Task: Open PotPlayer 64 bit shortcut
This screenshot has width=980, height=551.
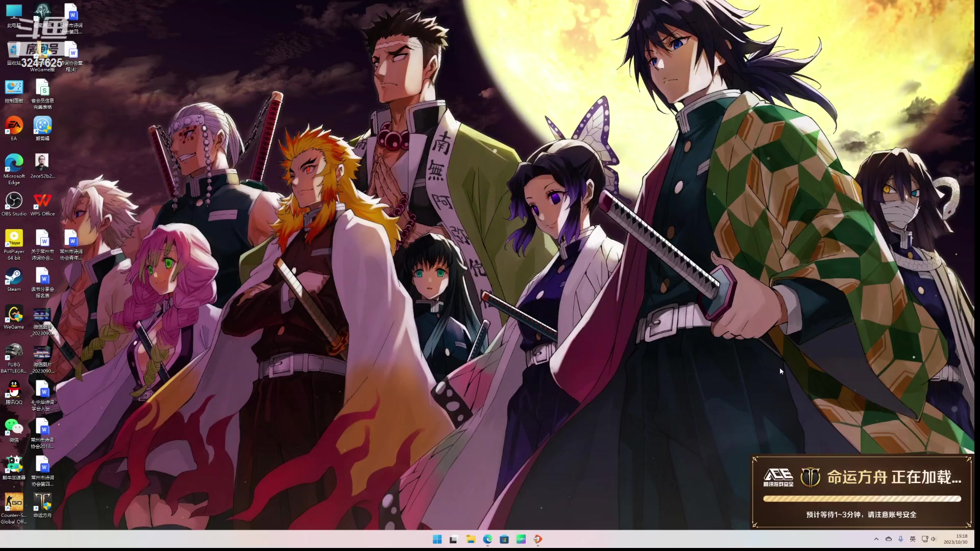Action: tap(14, 245)
